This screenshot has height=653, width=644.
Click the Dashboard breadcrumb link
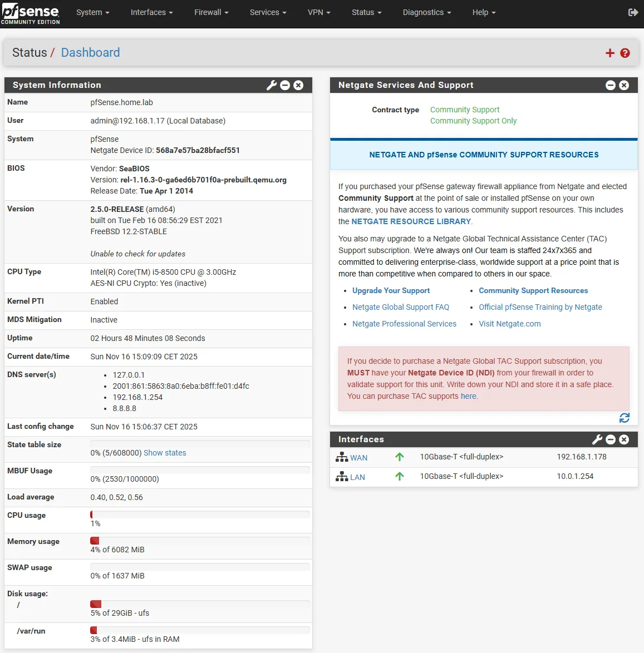(x=90, y=52)
